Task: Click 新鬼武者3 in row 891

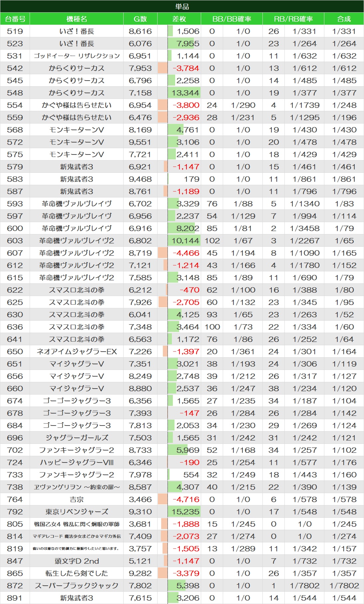Action: click(77, 598)
